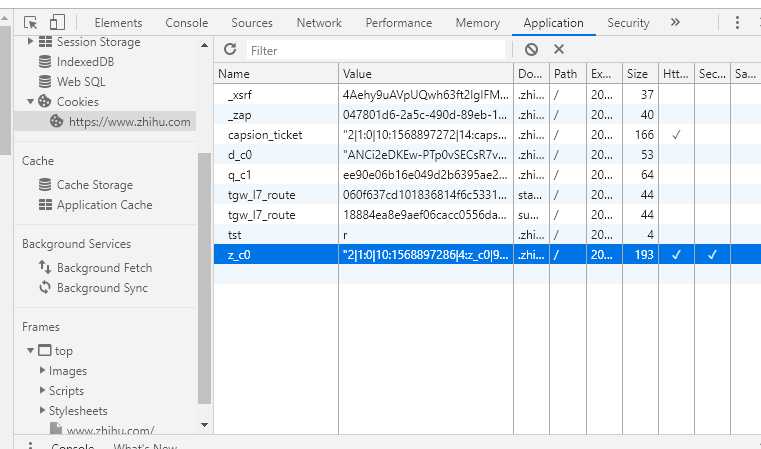Click the HttpOnly checkmark of capsion_ticket
The width and height of the screenshot is (761, 449).
coord(676,135)
